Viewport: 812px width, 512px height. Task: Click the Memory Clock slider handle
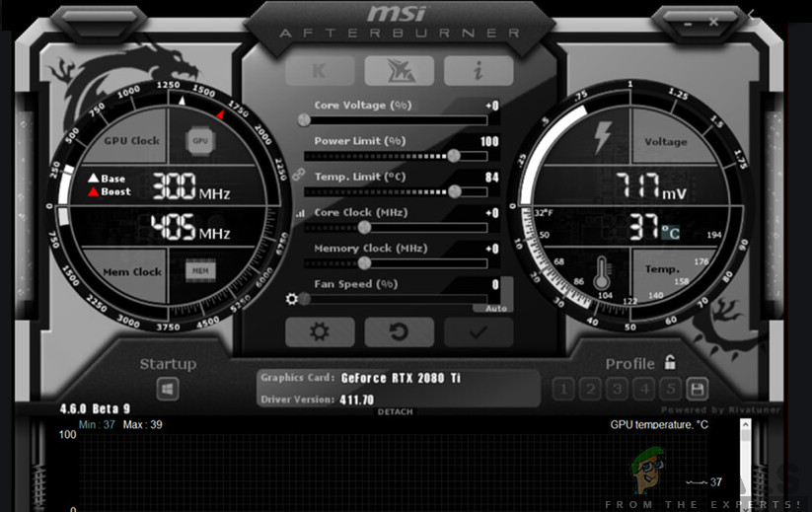[x=365, y=263]
